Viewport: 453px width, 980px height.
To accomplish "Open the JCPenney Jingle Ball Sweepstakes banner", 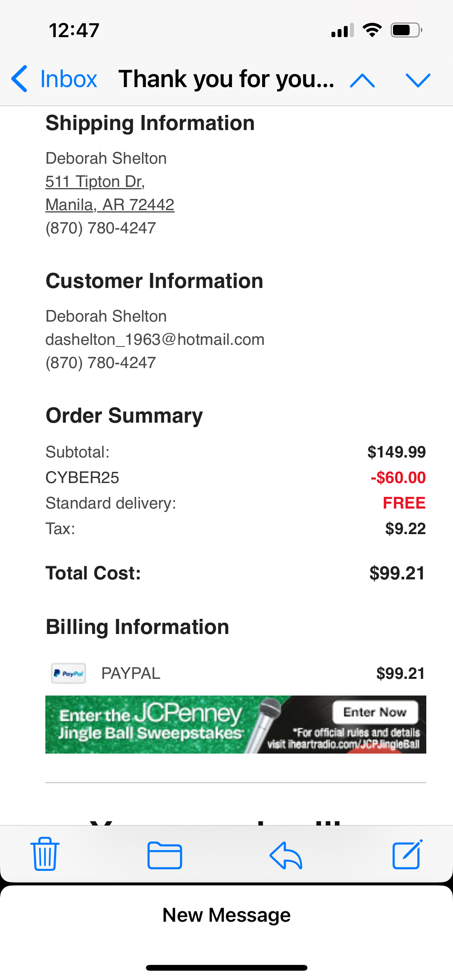I will pos(235,724).
